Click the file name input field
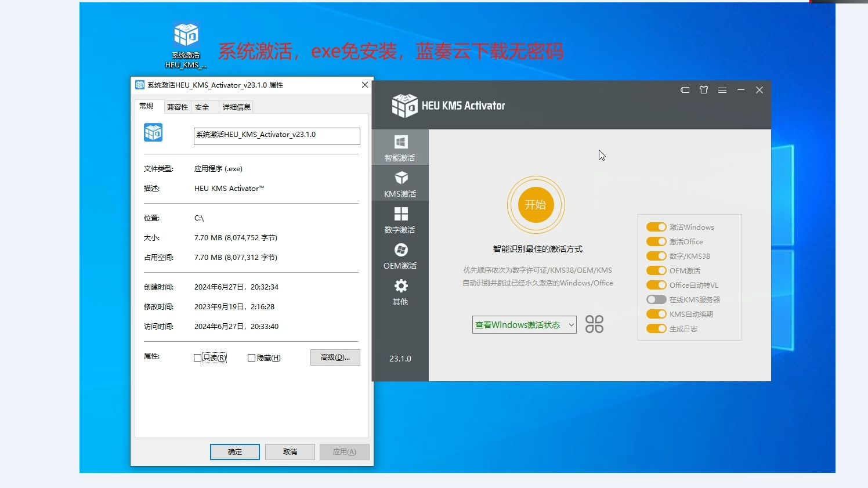 click(277, 136)
